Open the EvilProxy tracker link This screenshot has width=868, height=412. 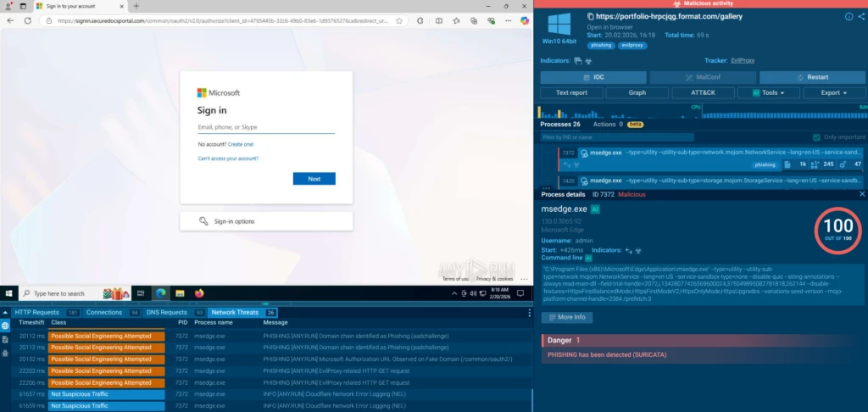(743, 60)
